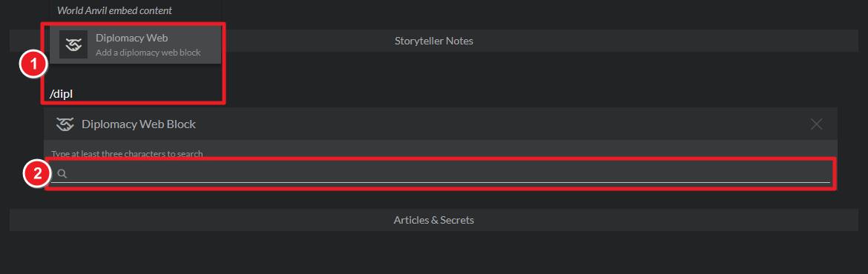The height and width of the screenshot is (274, 868).
Task: Click the handshake icon in the Diplomacy Web Block header
Action: [x=65, y=124]
